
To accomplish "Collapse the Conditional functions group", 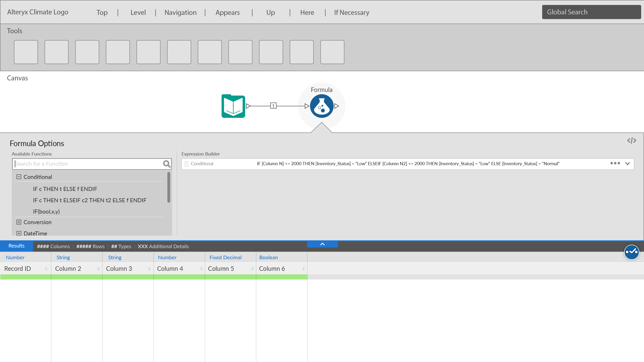I will pyautogui.click(x=19, y=177).
